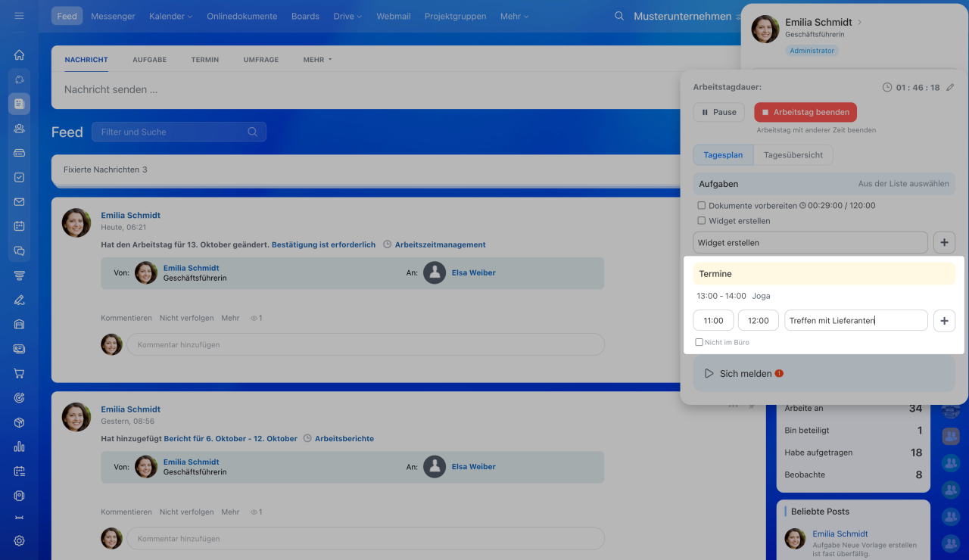Open the search magnifier in top bar

tap(619, 16)
